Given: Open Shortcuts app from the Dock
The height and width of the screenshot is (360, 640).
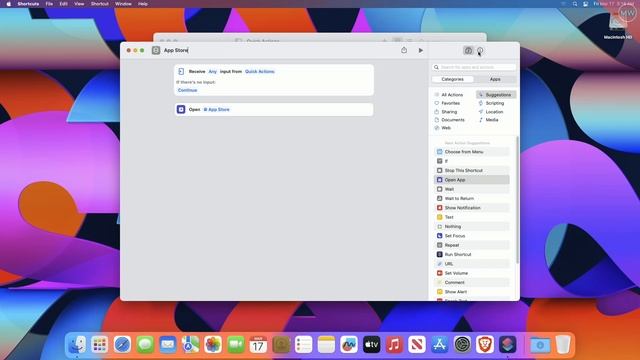Looking at the screenshot, I should (508, 345).
